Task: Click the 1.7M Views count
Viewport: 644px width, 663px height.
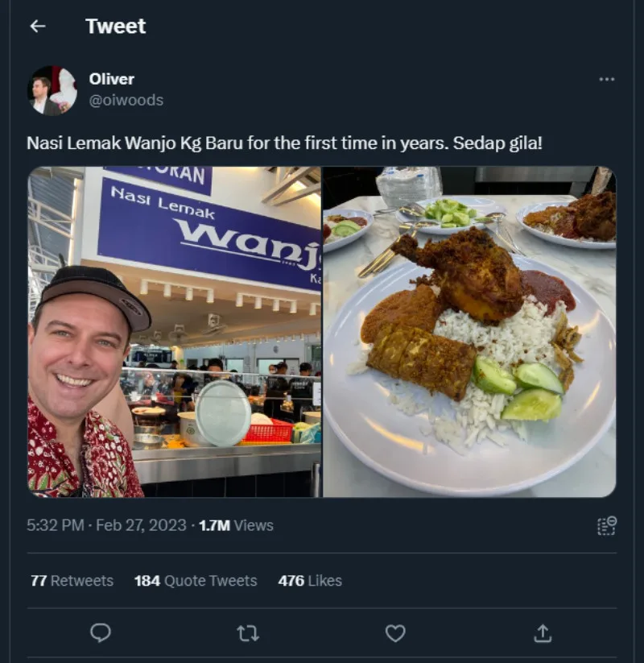Action: pyautogui.click(x=236, y=525)
